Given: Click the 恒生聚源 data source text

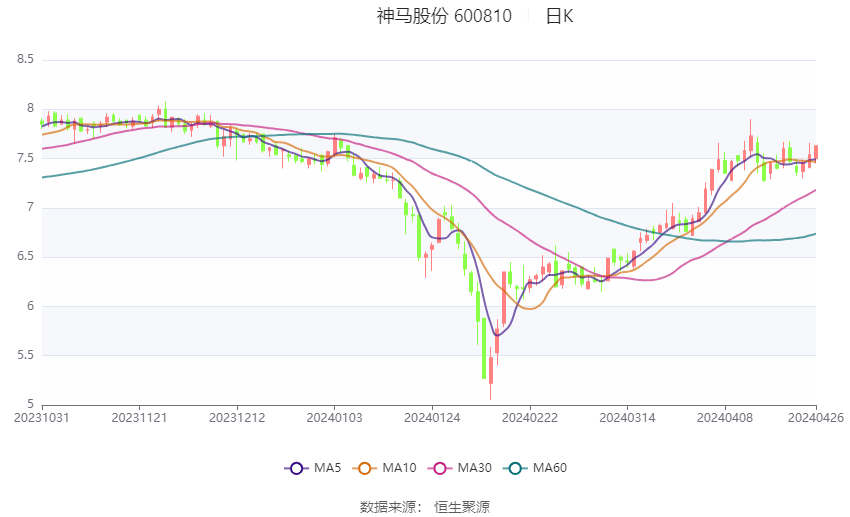Looking at the screenshot, I should coord(462,507).
